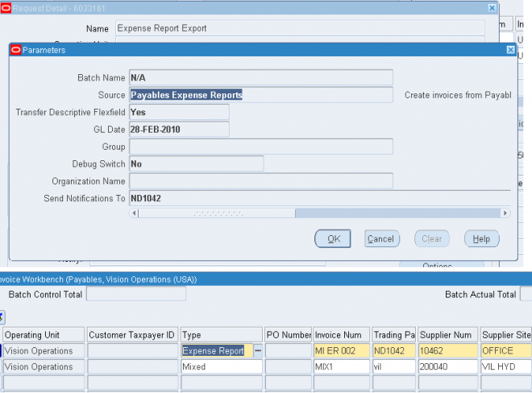Screen dimensions: 532x393
Task: Click the left arrow of Parameters scrollbar
Action: [x=134, y=213]
